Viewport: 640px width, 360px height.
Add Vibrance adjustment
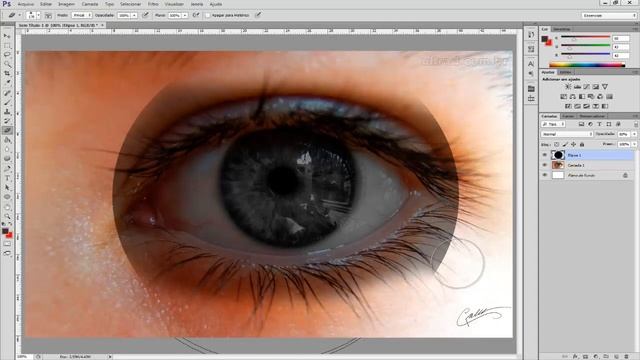(x=605, y=87)
